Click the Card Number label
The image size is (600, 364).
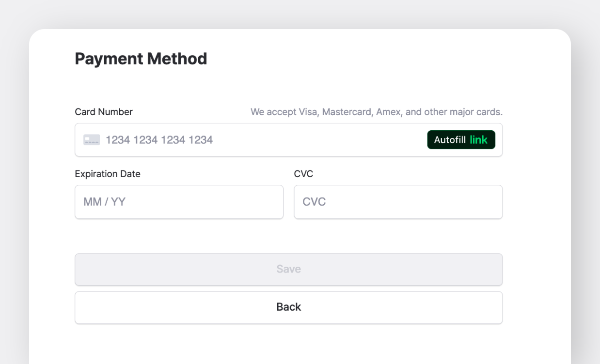[103, 112]
